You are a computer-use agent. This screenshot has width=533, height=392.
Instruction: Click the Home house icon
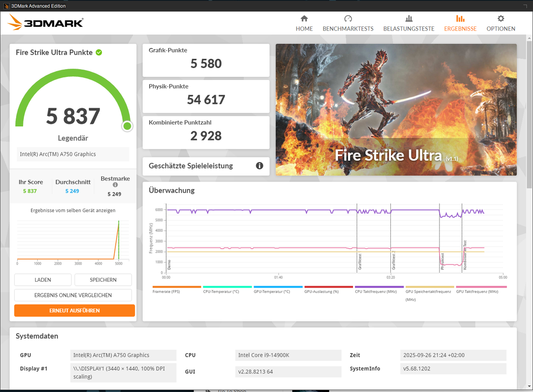(x=304, y=18)
